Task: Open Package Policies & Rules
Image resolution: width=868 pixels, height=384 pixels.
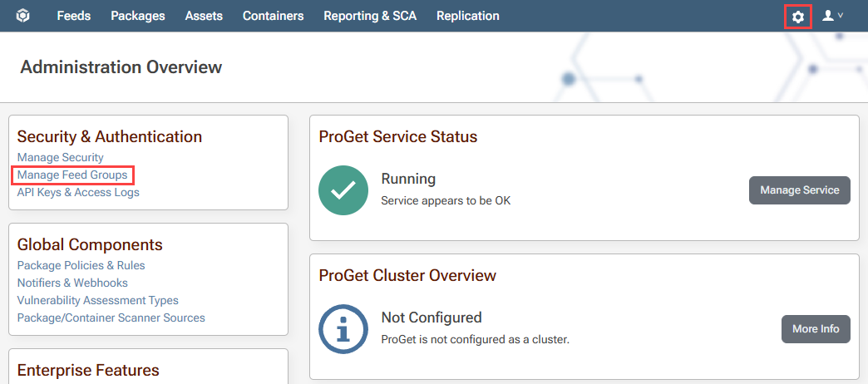Action: tap(81, 266)
